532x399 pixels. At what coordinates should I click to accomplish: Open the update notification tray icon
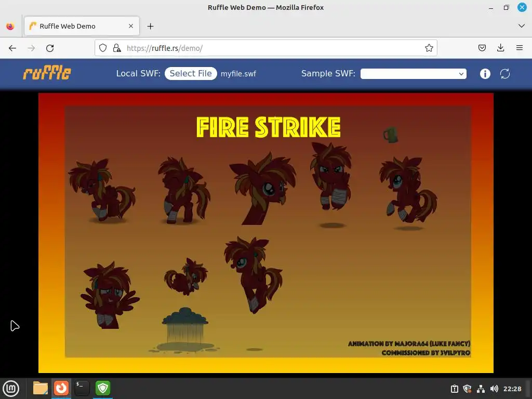[454, 389]
